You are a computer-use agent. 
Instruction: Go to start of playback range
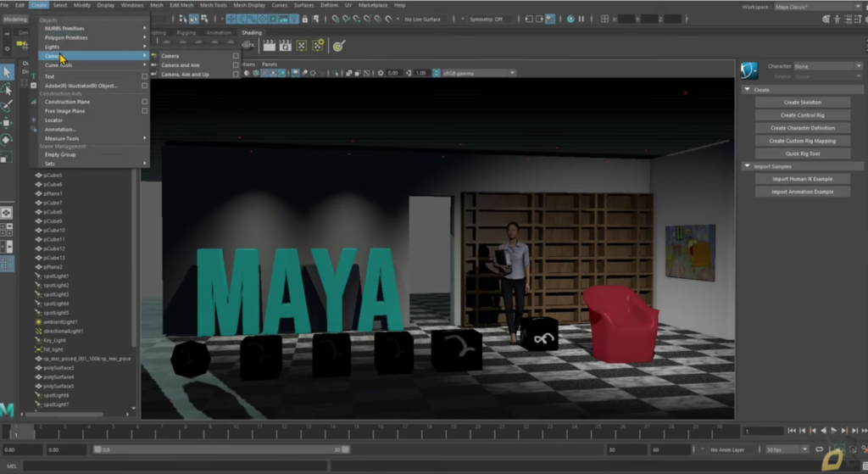tap(792, 430)
